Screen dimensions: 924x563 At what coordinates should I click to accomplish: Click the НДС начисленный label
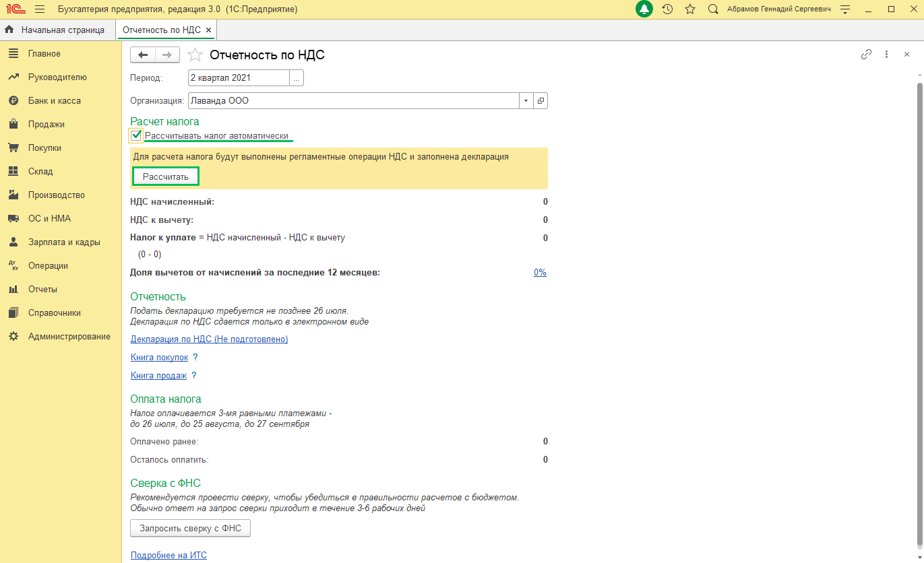coord(172,202)
